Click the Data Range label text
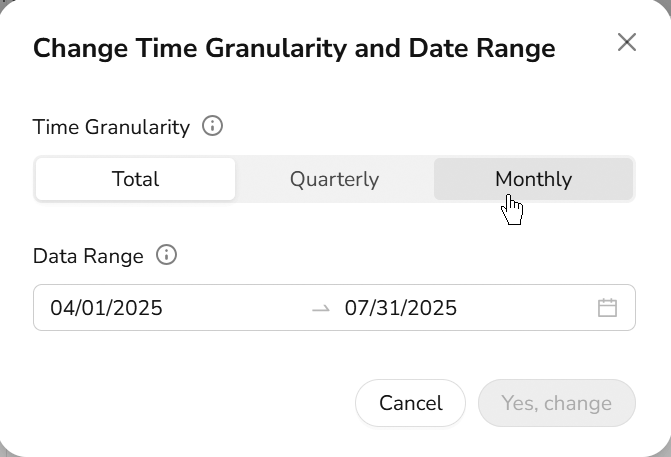 pyautogui.click(x=88, y=256)
